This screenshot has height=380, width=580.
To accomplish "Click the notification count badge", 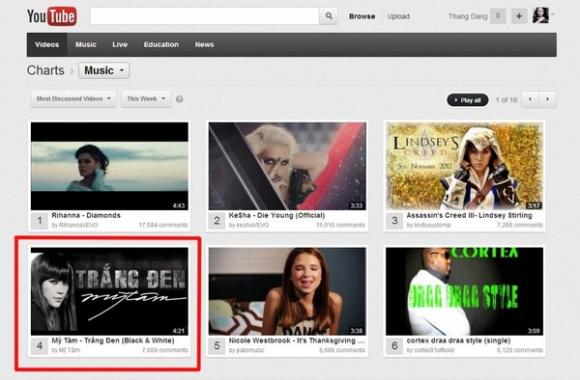I will click(x=498, y=16).
